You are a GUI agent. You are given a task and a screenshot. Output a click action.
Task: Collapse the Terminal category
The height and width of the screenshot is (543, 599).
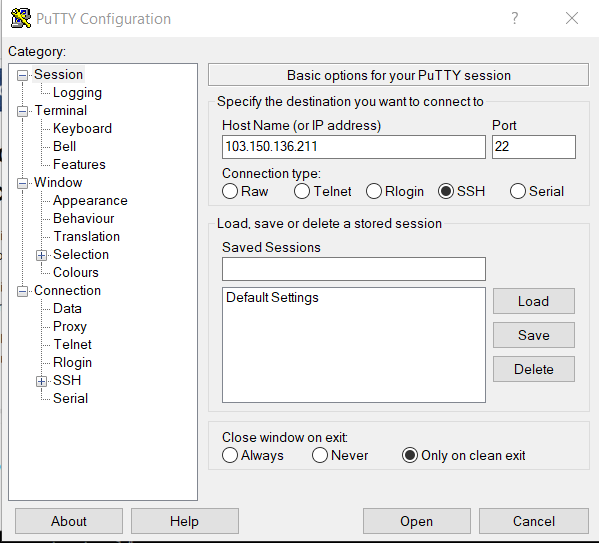23,111
